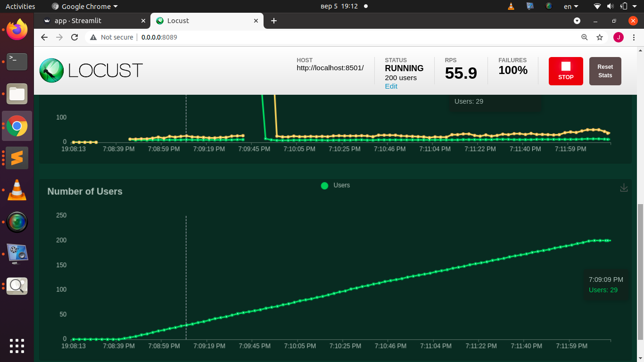Image resolution: width=644 pixels, height=362 pixels.
Task: Download the Number of Users chart
Action: point(624,188)
